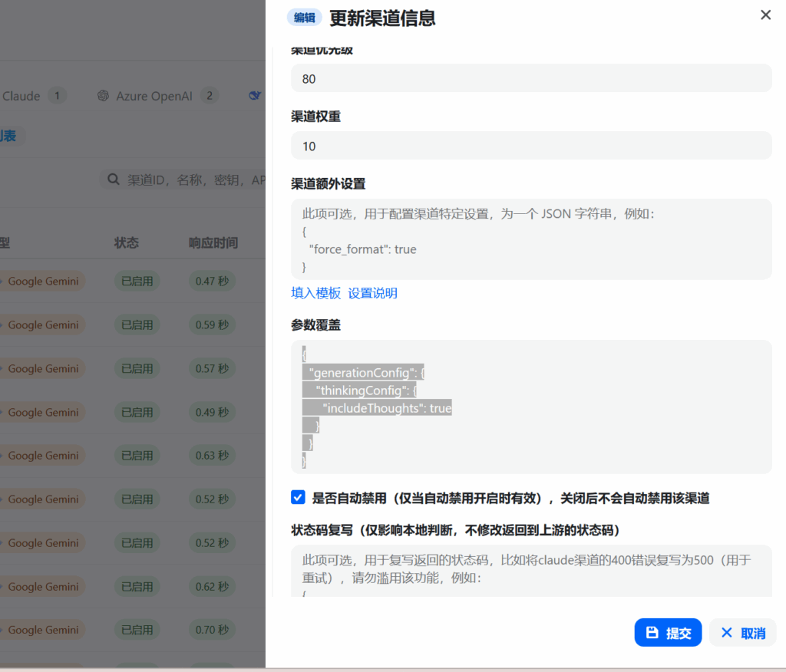Focus the 渠道权重 field showing 10
The width and height of the screenshot is (786, 672).
531,146
